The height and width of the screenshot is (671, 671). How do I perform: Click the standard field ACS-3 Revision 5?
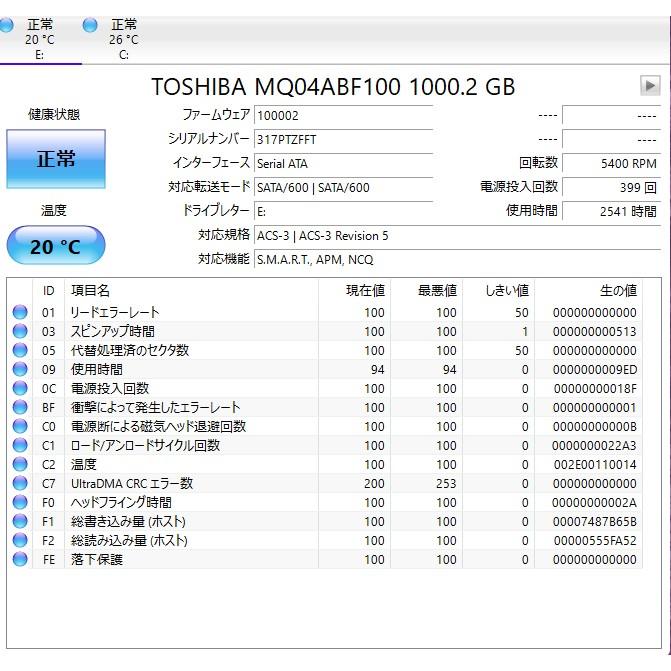pyautogui.click(x=457, y=236)
